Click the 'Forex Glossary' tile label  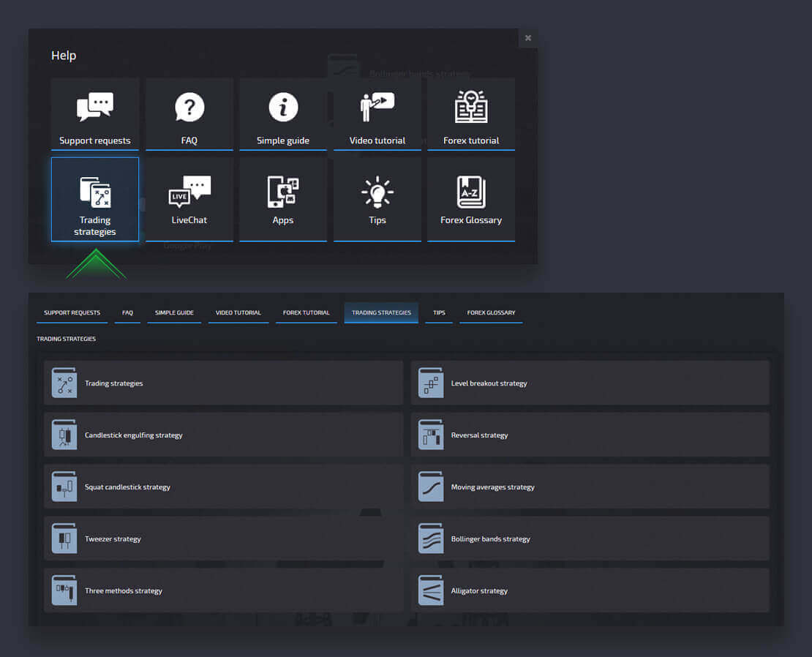point(471,220)
